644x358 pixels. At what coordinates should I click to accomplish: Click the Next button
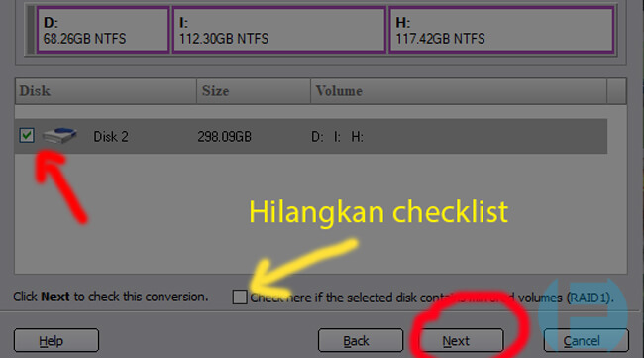(461, 340)
